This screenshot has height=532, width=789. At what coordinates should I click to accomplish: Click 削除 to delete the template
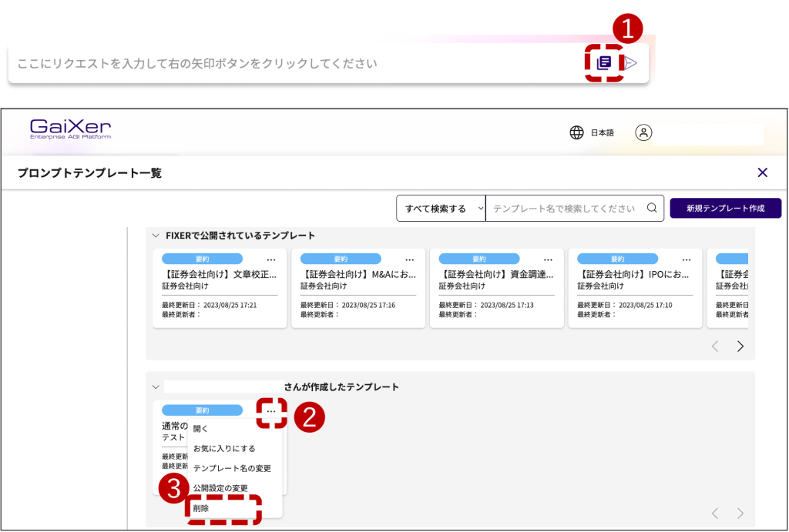click(201, 508)
